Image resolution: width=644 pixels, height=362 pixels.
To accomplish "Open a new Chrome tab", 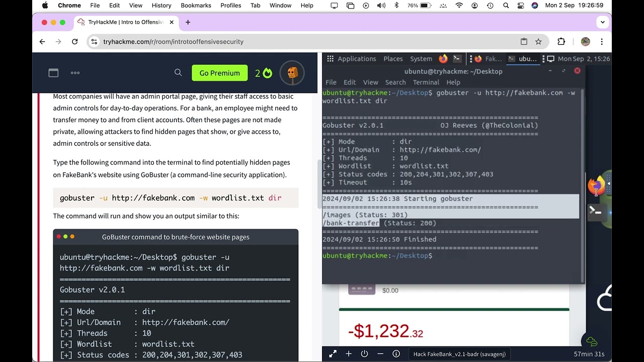I will [188, 22].
